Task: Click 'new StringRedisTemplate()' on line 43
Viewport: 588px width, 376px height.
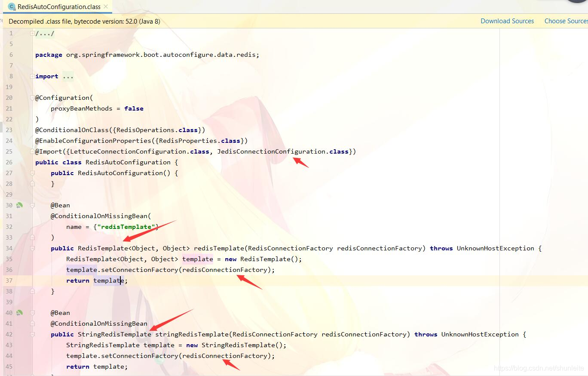Action: click(234, 345)
